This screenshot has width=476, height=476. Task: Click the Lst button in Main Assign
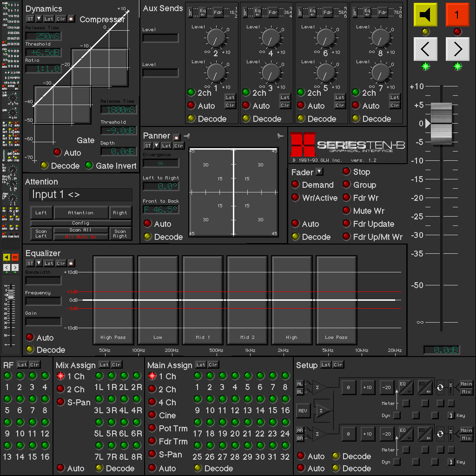click(x=201, y=364)
